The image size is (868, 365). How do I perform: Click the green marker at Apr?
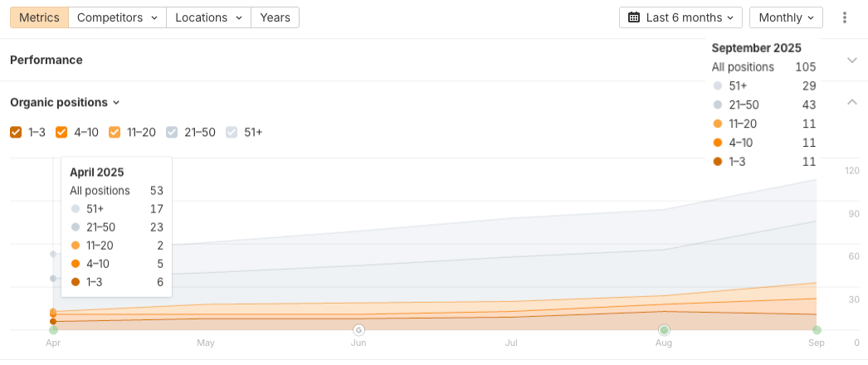(53, 330)
